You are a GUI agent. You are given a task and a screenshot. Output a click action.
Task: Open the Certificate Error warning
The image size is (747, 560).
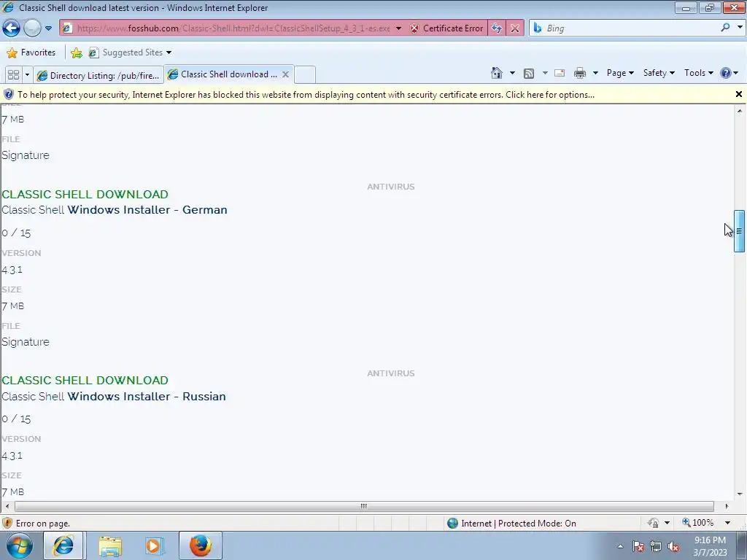(x=447, y=28)
